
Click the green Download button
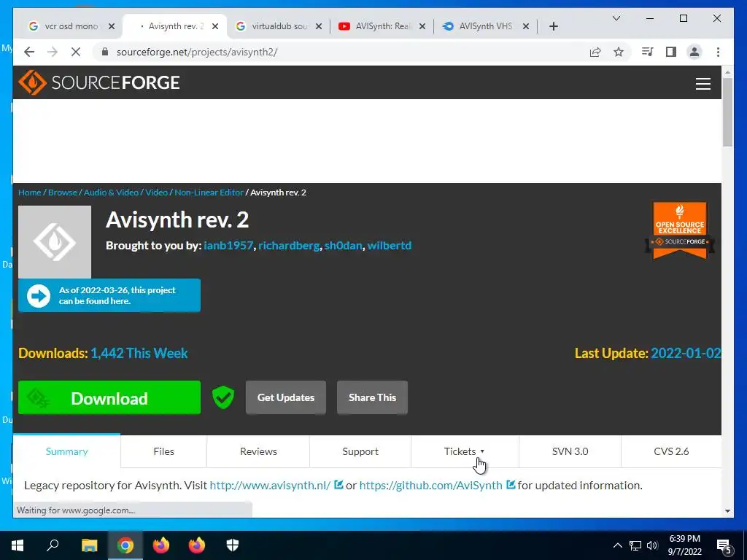[109, 397]
